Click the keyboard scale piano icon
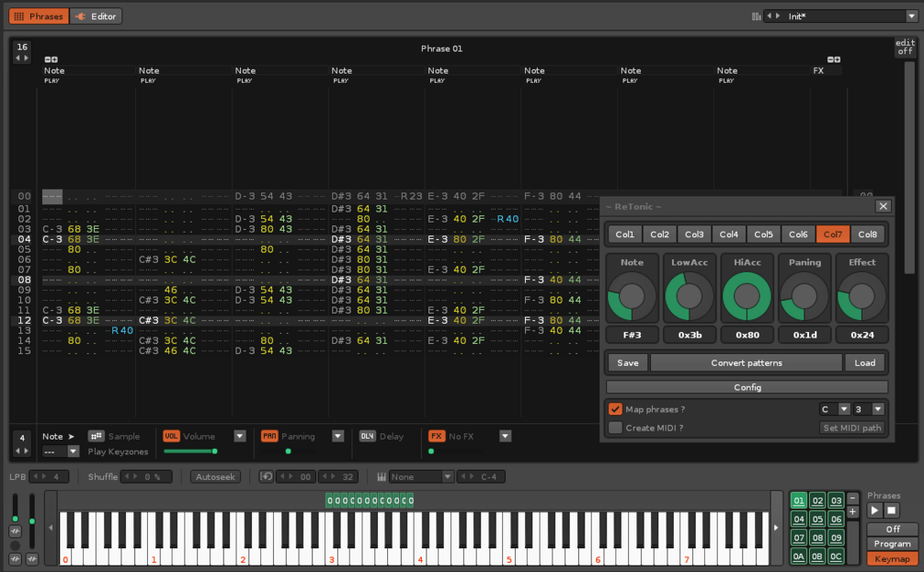Viewport: 924px width, 572px height. point(382,477)
